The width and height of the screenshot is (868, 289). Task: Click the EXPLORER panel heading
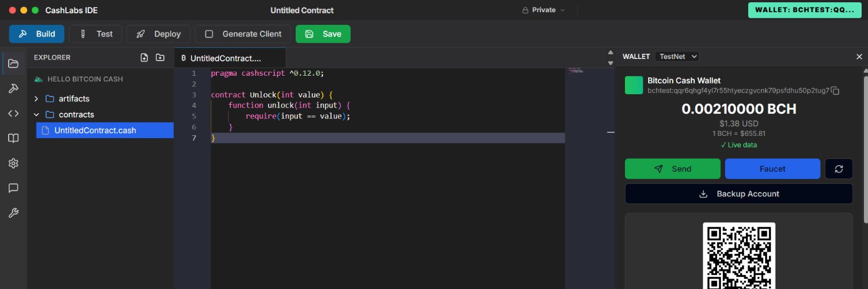(52, 57)
